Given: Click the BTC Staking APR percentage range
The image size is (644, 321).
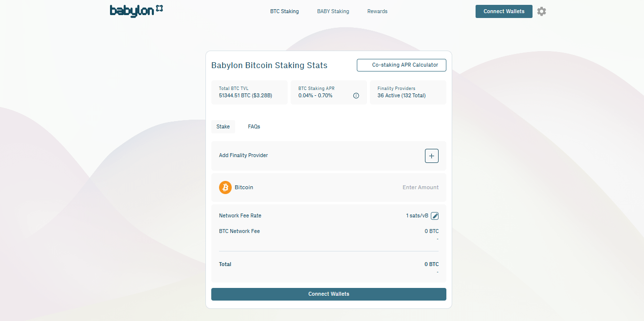Looking at the screenshot, I should tap(315, 96).
